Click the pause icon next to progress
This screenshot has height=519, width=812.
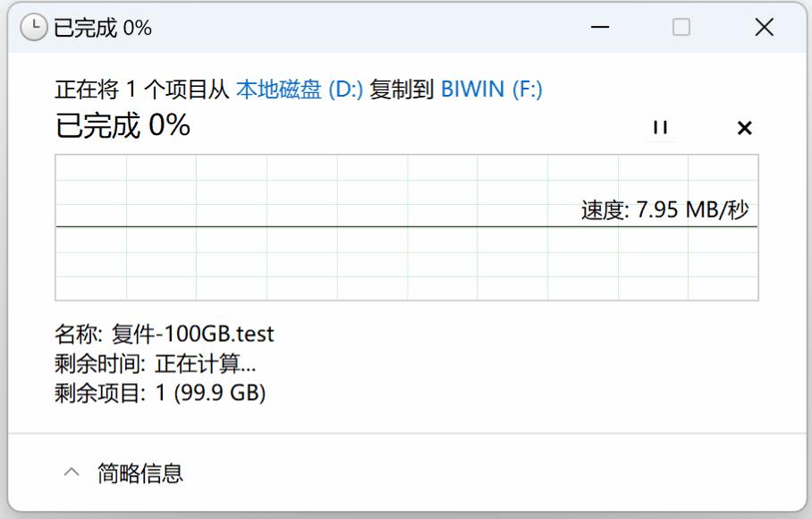click(660, 128)
